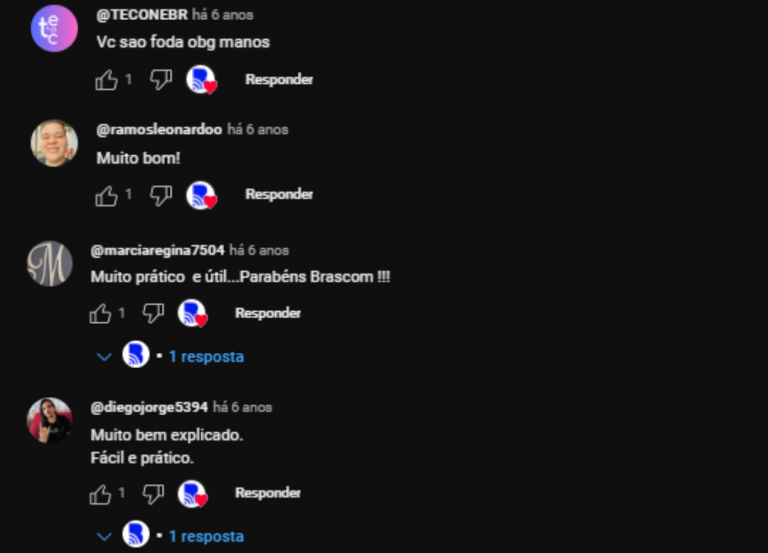Dislike @marciaregina7504's comment

coord(153,313)
